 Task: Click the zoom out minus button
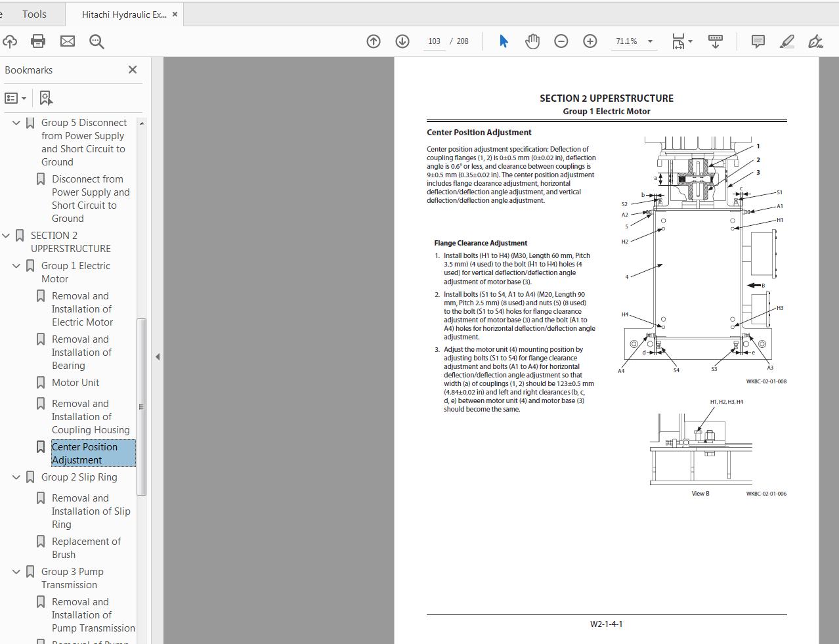click(x=561, y=41)
